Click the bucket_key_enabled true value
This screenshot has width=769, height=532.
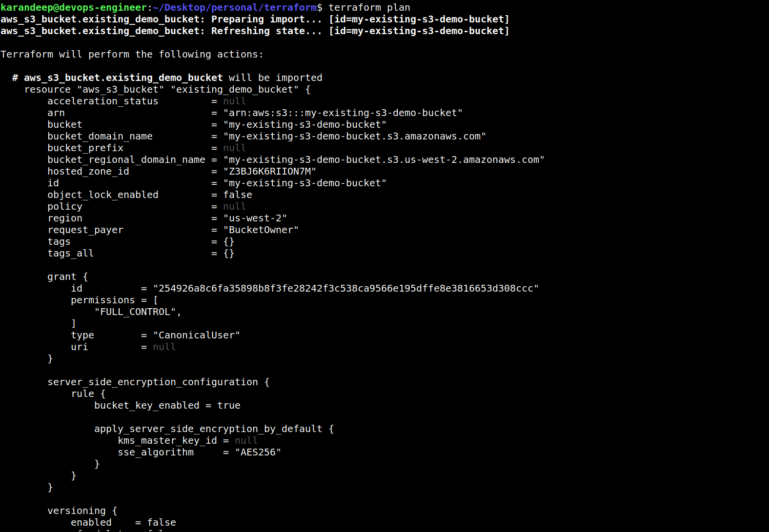coord(229,405)
